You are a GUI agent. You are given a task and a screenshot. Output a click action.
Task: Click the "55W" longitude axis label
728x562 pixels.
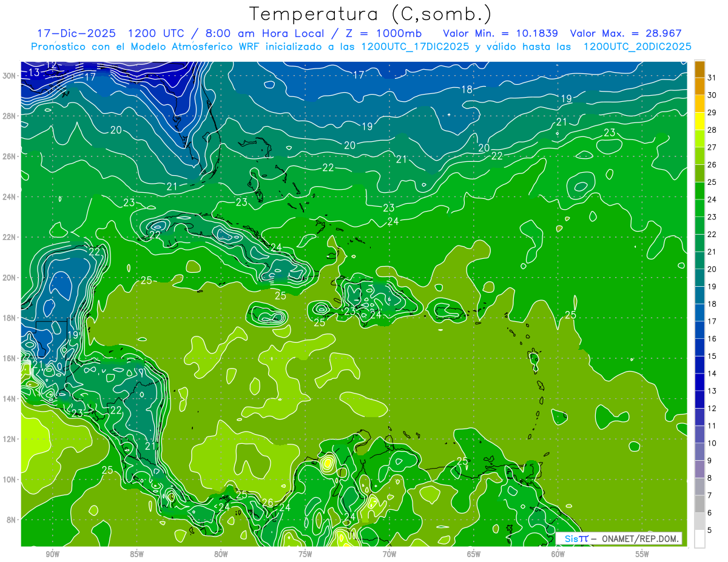[x=642, y=554]
